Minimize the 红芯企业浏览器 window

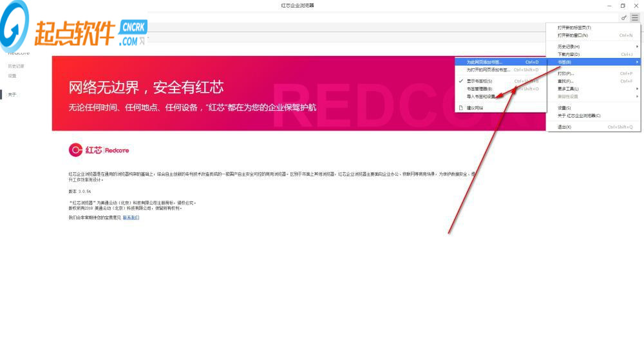click(609, 6)
